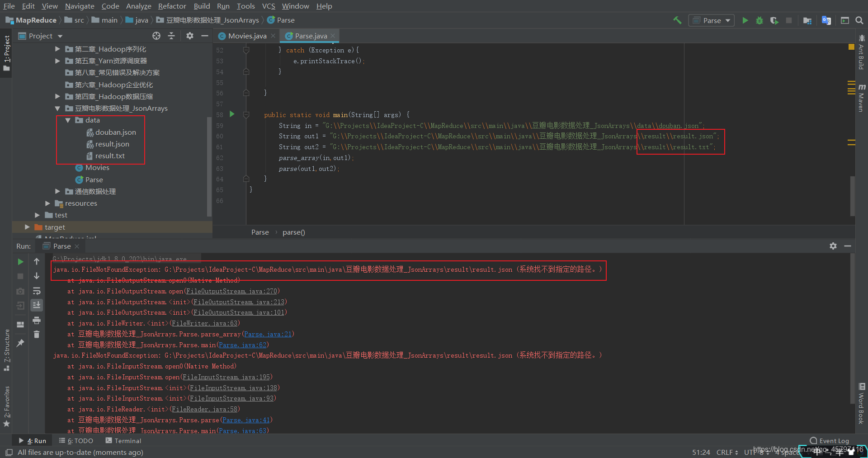Screen dimensions: 868x458
Task: Run Parse with Coverage shield icon
Action: click(774, 20)
